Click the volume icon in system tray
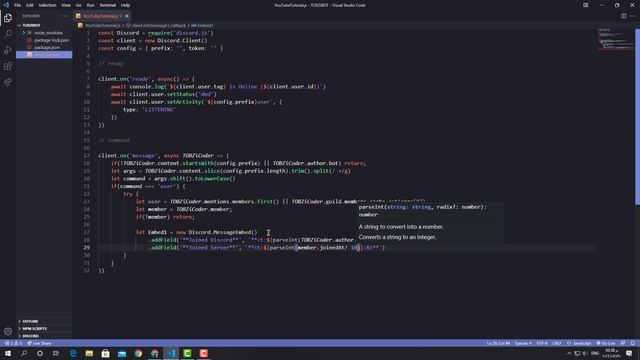The height and width of the screenshot is (360, 640). click(x=584, y=353)
